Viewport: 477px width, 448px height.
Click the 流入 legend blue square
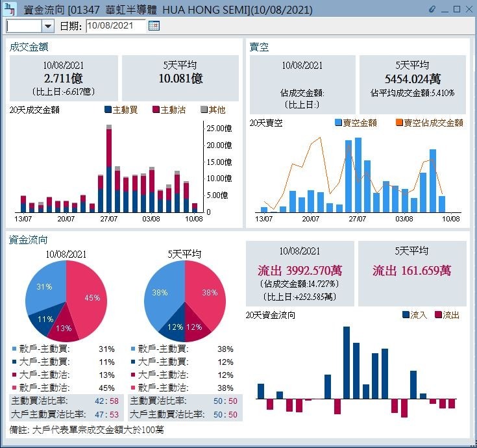click(x=406, y=315)
